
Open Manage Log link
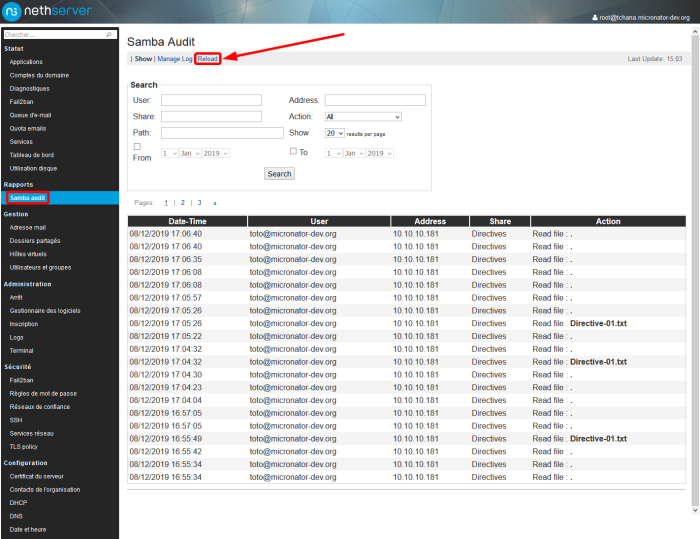[175, 58]
